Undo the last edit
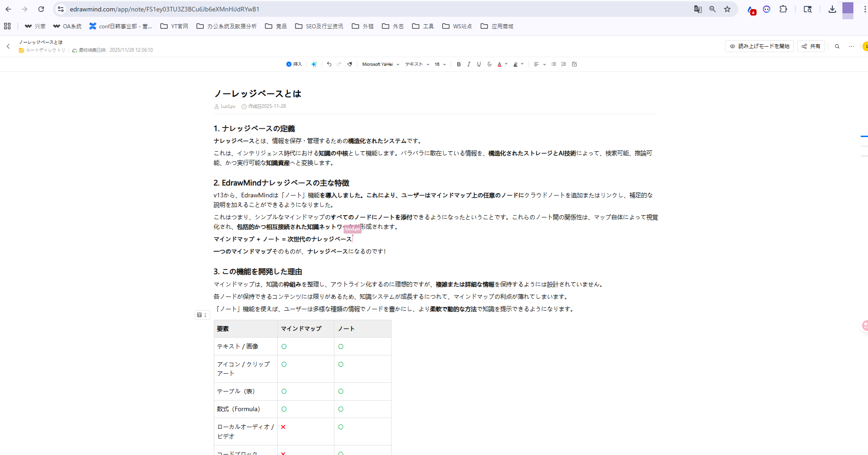 [x=329, y=64]
